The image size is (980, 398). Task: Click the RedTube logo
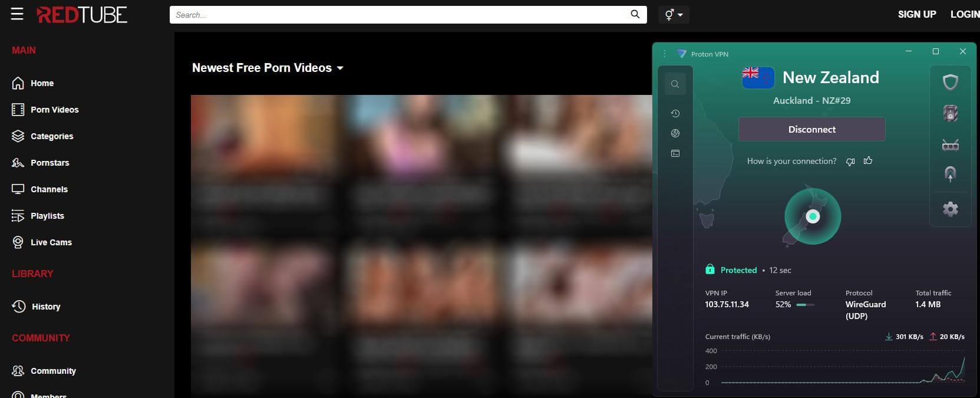pos(82,15)
